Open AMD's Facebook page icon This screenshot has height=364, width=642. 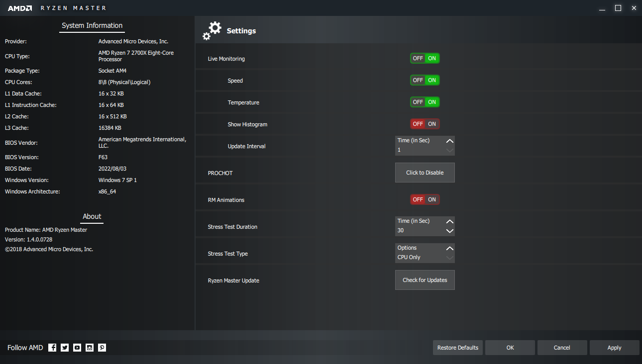pyautogui.click(x=52, y=348)
